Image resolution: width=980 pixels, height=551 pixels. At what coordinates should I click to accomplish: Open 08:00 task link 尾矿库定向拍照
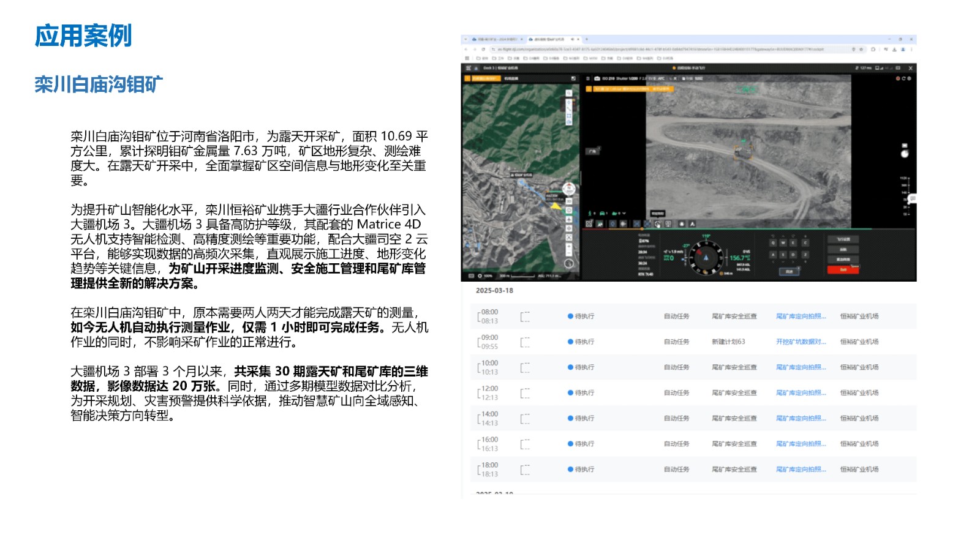click(x=801, y=317)
